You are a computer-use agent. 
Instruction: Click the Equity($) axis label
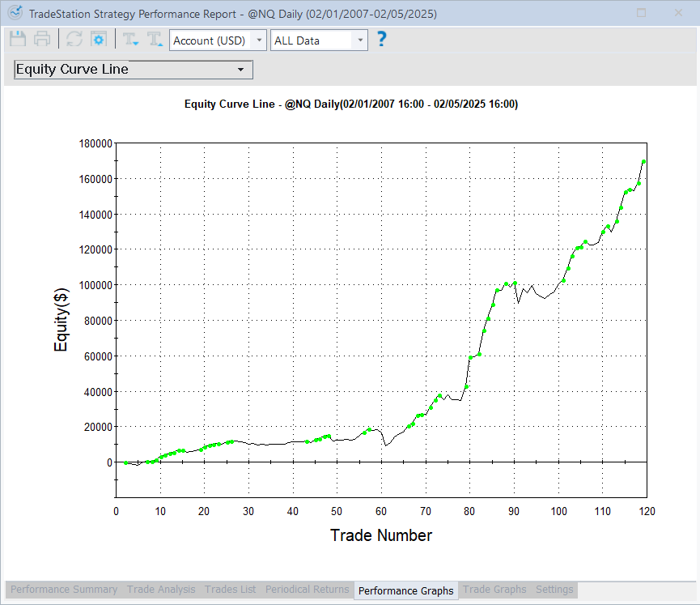click(x=61, y=319)
